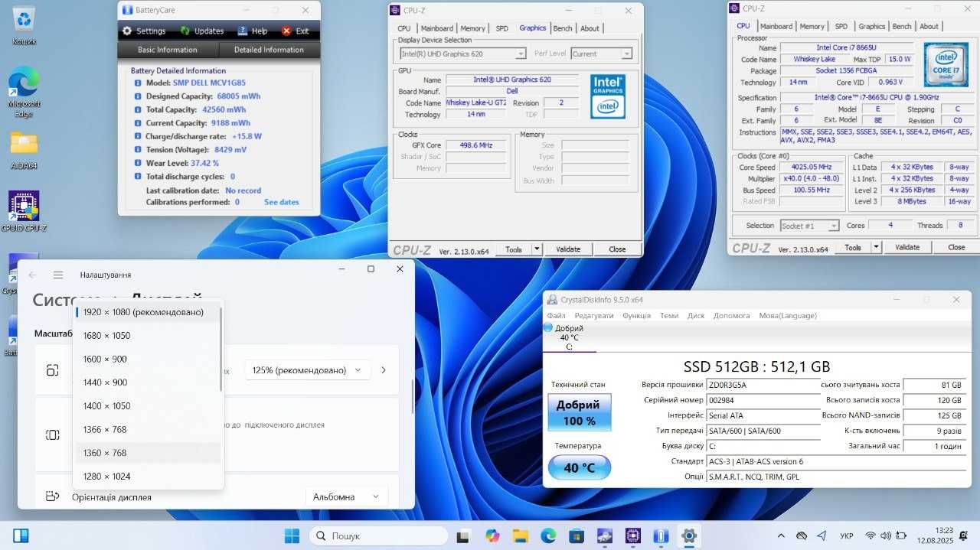Open Copilot icon on taskbar

[x=492, y=535]
